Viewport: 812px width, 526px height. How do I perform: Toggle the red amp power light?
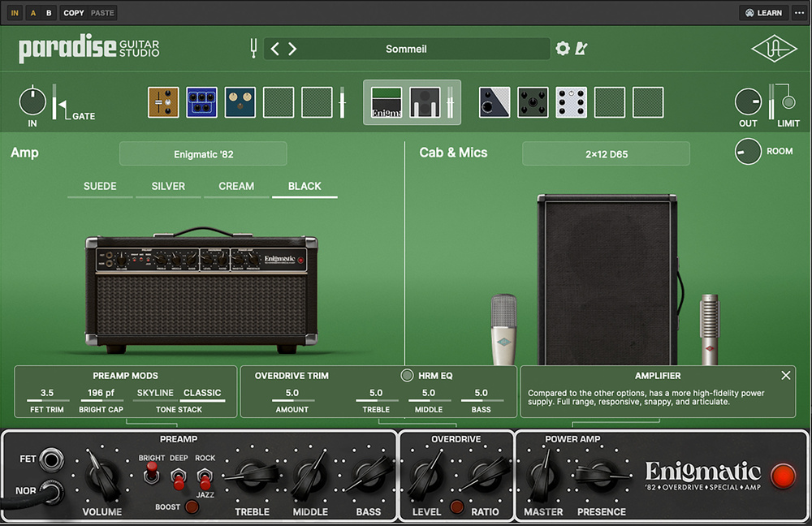pyautogui.click(x=783, y=476)
